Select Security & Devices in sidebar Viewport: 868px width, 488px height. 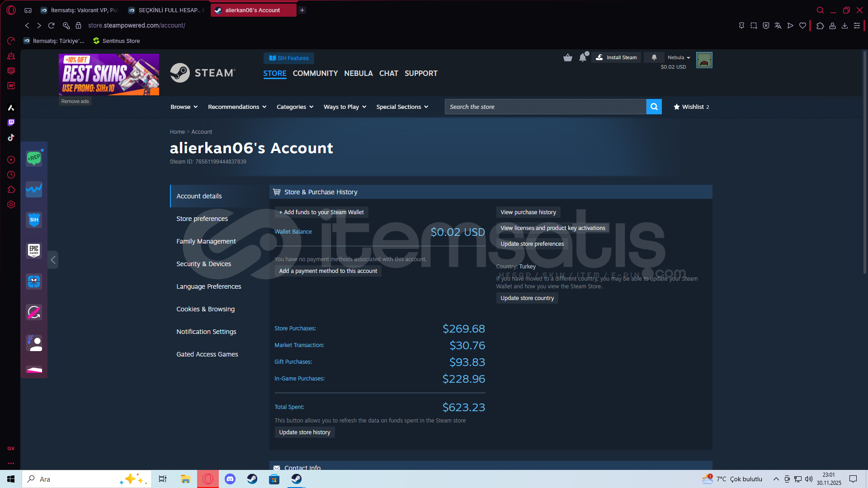[203, 264]
